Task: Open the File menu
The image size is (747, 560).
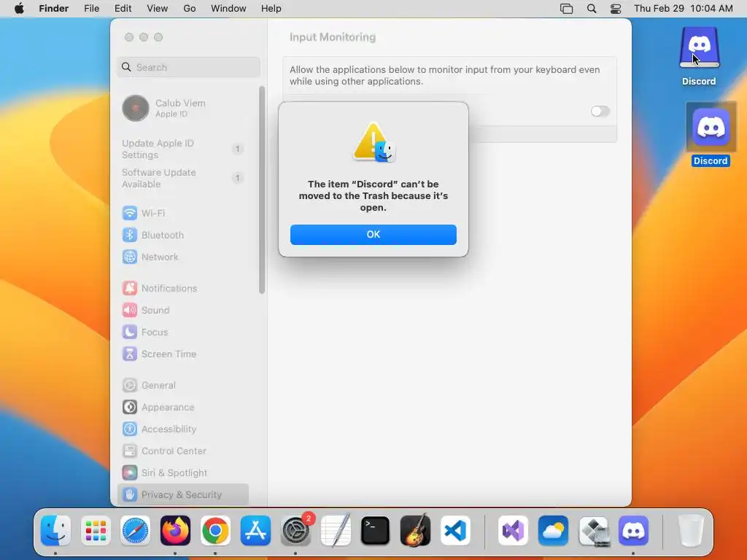Action: click(91, 9)
